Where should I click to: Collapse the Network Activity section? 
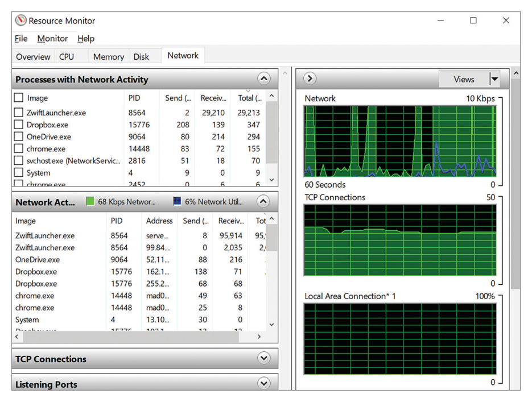click(263, 201)
